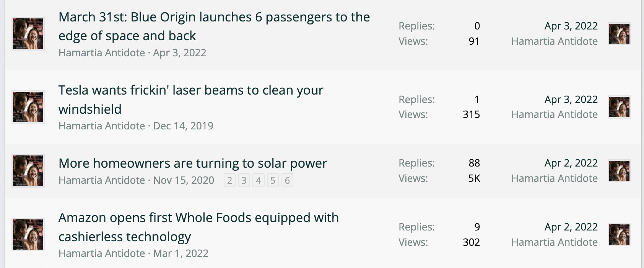The width and height of the screenshot is (644, 268).
Task: Open Blue Origin launches 6 passengers thread
Action: (x=214, y=26)
